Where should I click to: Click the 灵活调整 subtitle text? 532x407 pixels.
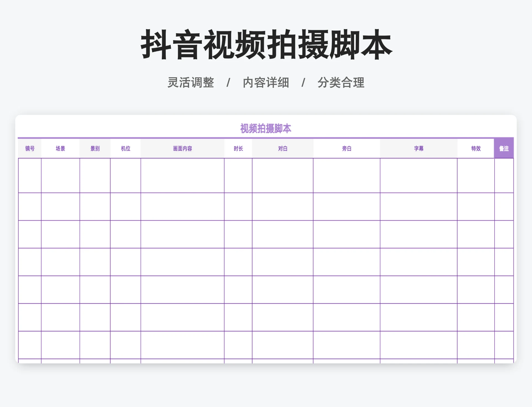(191, 82)
